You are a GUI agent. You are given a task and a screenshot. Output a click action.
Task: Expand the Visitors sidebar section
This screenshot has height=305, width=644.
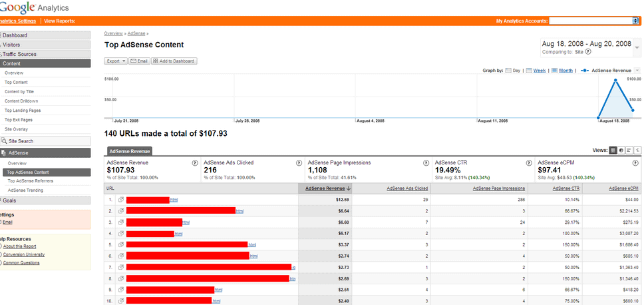coord(45,45)
